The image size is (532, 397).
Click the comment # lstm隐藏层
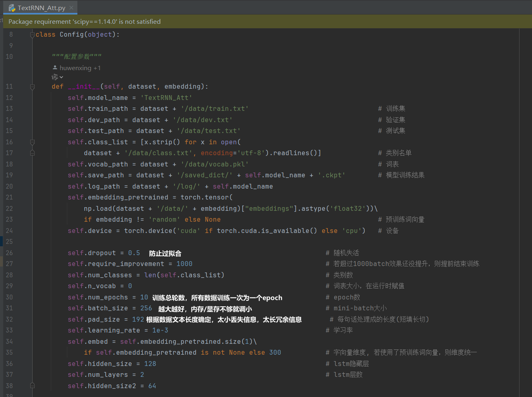(347, 364)
